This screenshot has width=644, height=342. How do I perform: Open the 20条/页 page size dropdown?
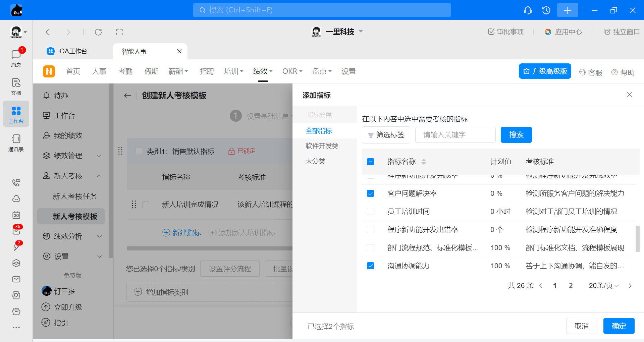603,286
